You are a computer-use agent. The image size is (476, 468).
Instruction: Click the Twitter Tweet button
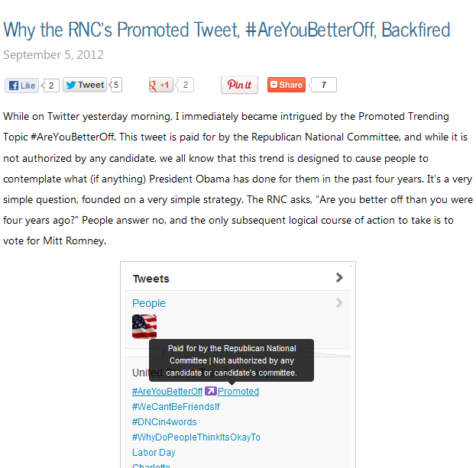tap(85, 85)
